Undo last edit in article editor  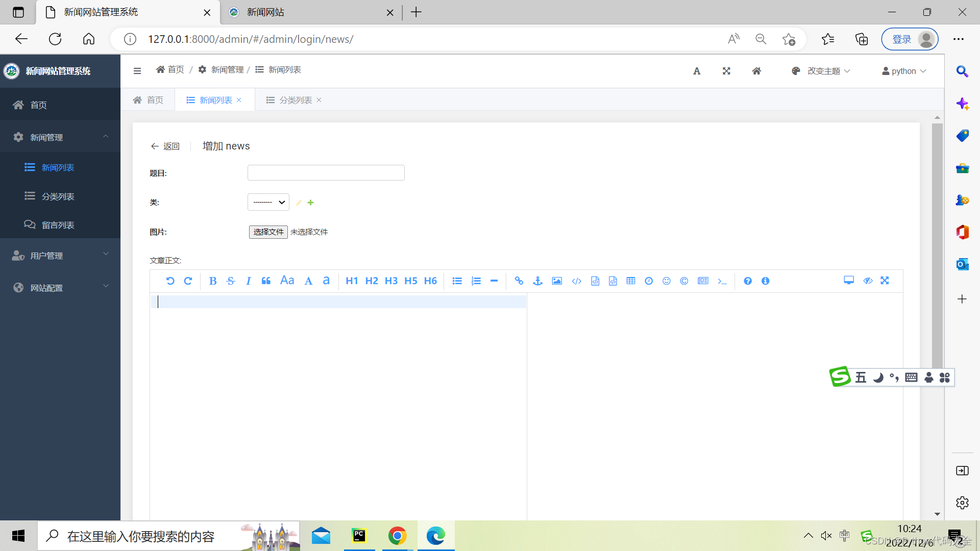click(170, 281)
